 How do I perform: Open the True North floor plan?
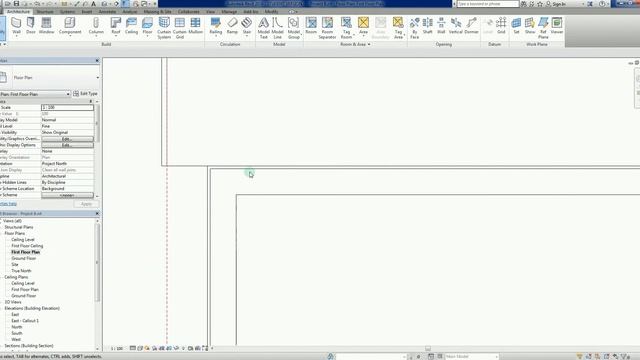(21, 271)
